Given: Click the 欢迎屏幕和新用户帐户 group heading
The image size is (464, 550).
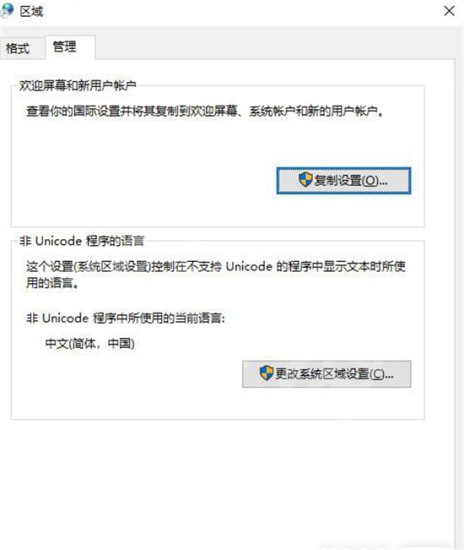Looking at the screenshot, I should click(78, 85).
